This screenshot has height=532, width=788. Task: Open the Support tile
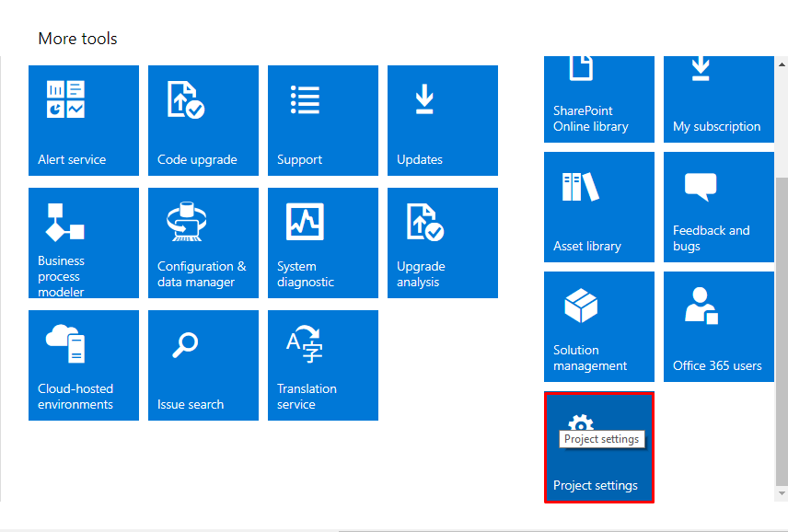[322, 121]
